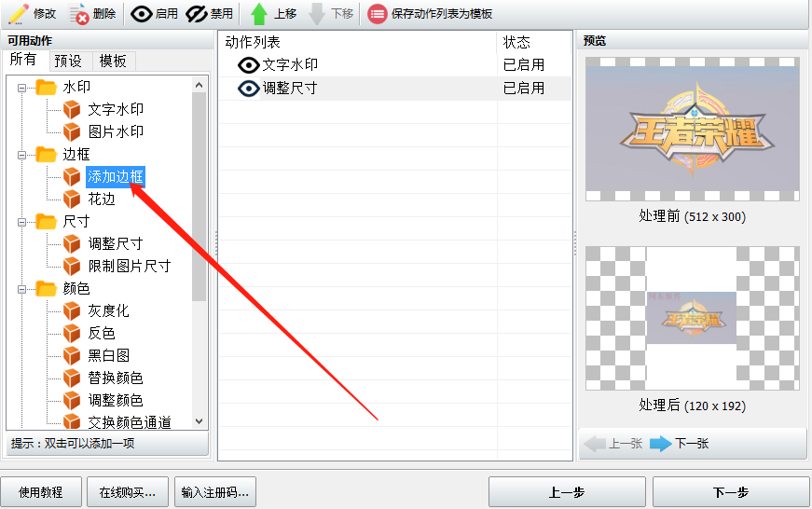Click the 动作列表 column header
Screen dimensions: 812x509
coord(357,42)
